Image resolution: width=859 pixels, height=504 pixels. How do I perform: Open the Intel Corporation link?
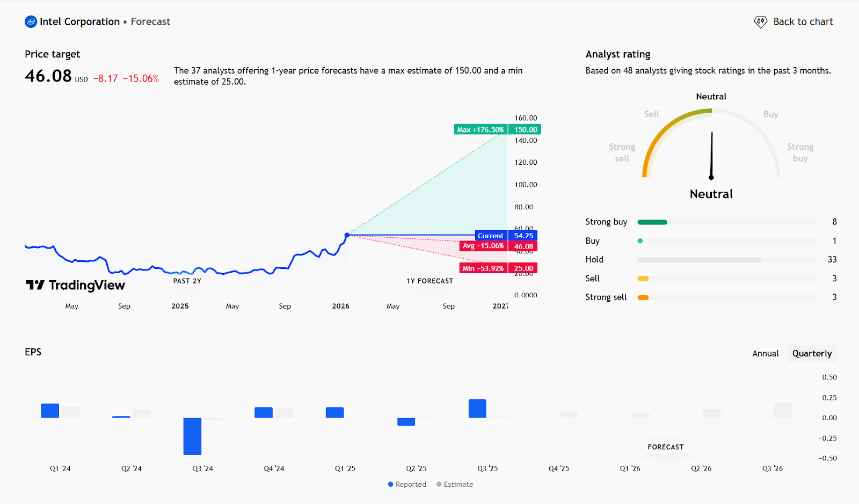(79, 22)
